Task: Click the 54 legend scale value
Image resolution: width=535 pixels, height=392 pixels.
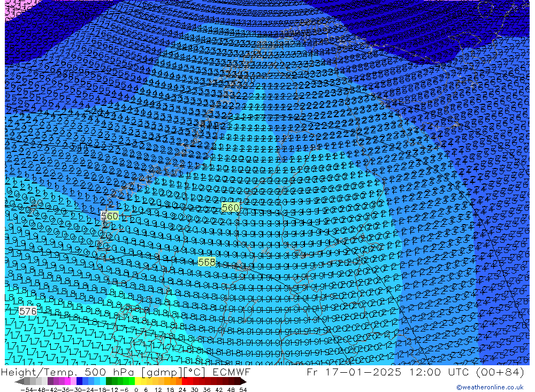Action: point(243,390)
